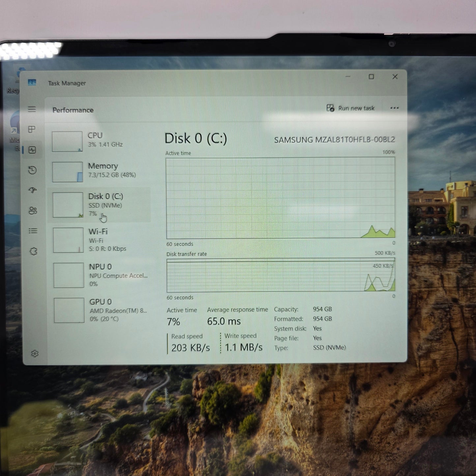Click the Formatted 954 GB value
This screenshot has height=476, width=476.
point(322,319)
